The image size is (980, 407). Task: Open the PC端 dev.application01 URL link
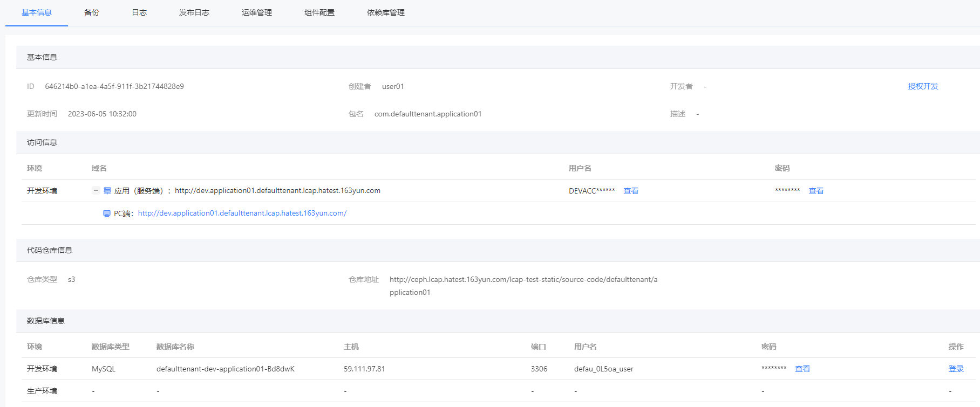click(x=242, y=213)
